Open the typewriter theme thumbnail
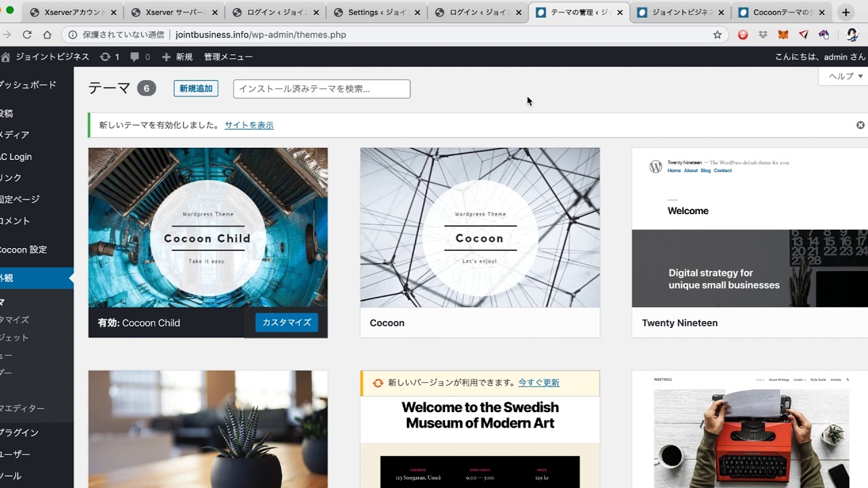This screenshot has height=488, width=868. coord(750,429)
